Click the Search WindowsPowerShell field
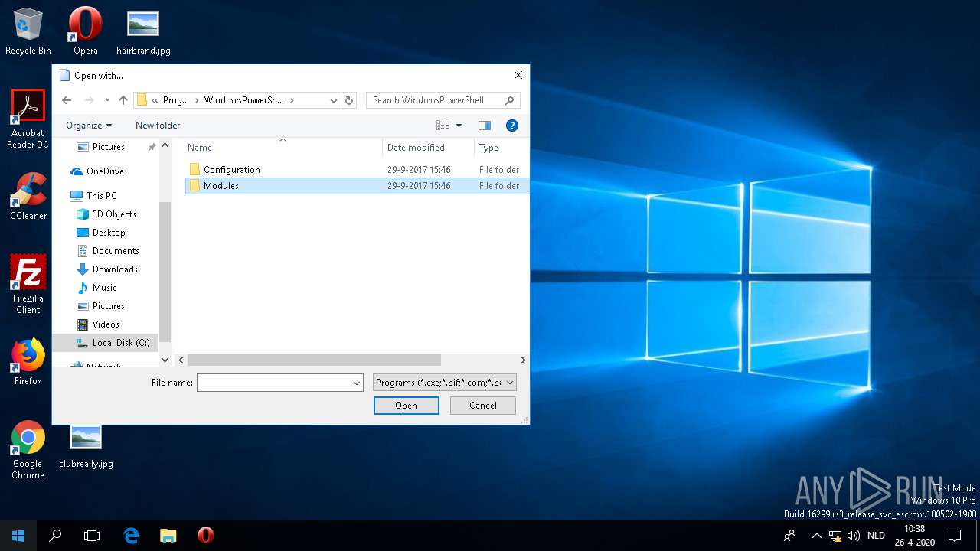 click(x=443, y=100)
